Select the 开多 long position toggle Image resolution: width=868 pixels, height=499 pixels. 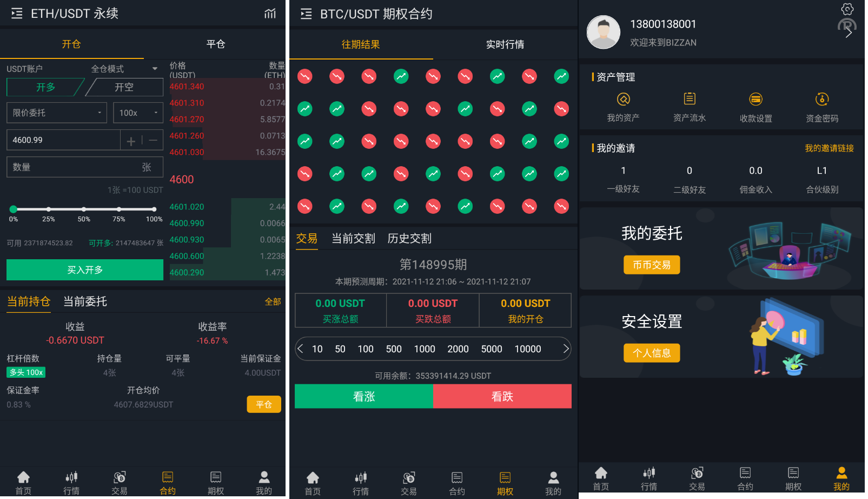tap(45, 87)
